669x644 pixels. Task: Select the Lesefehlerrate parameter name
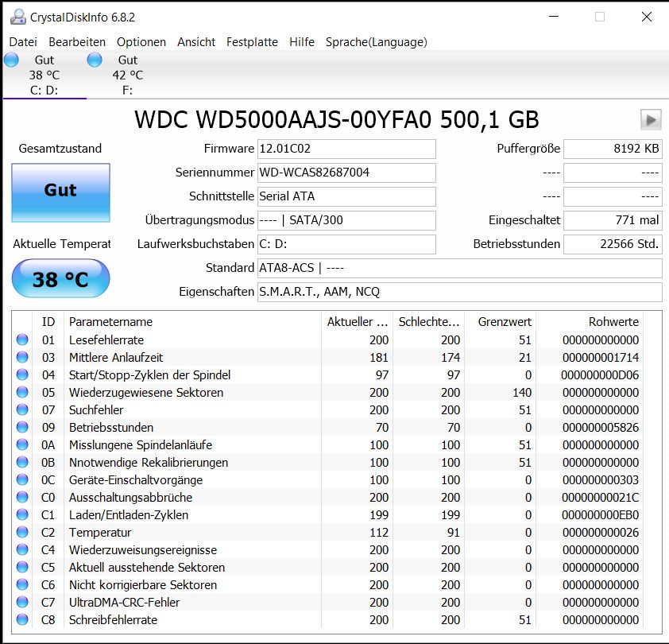pos(106,340)
